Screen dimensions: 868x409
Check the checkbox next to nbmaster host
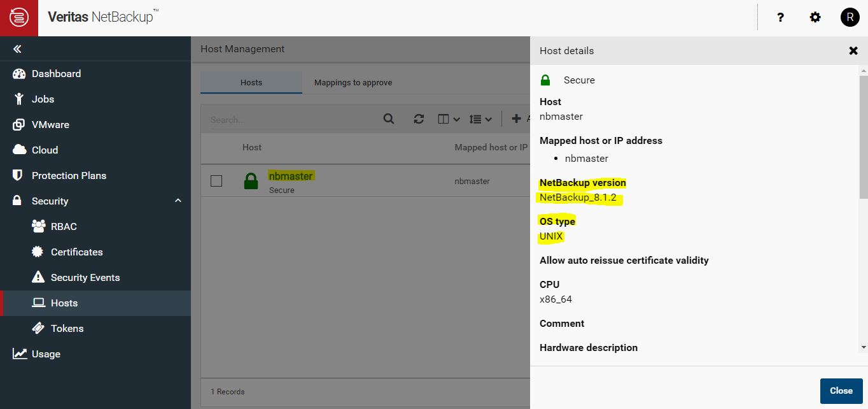[216, 180]
